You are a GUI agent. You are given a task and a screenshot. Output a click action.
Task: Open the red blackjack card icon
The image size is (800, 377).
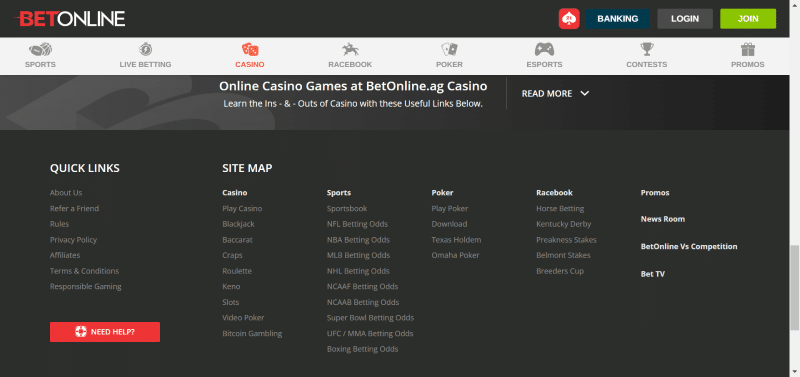pos(569,19)
